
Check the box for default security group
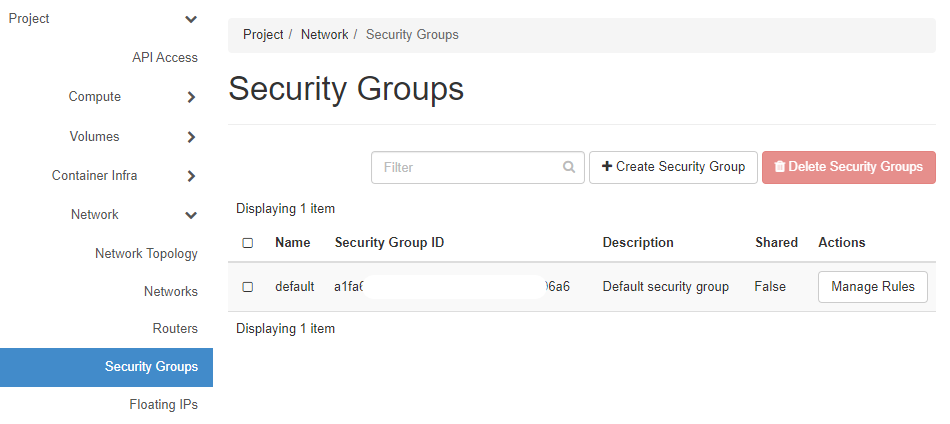point(248,287)
